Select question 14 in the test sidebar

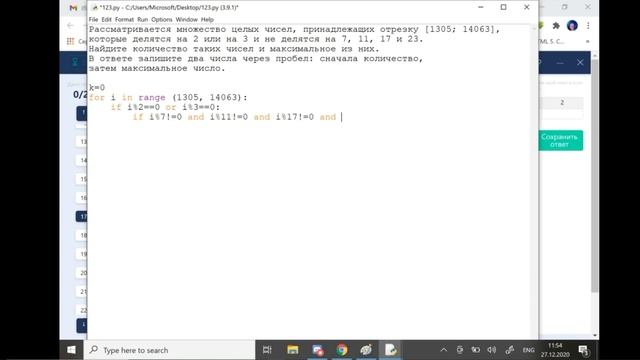click(82, 160)
